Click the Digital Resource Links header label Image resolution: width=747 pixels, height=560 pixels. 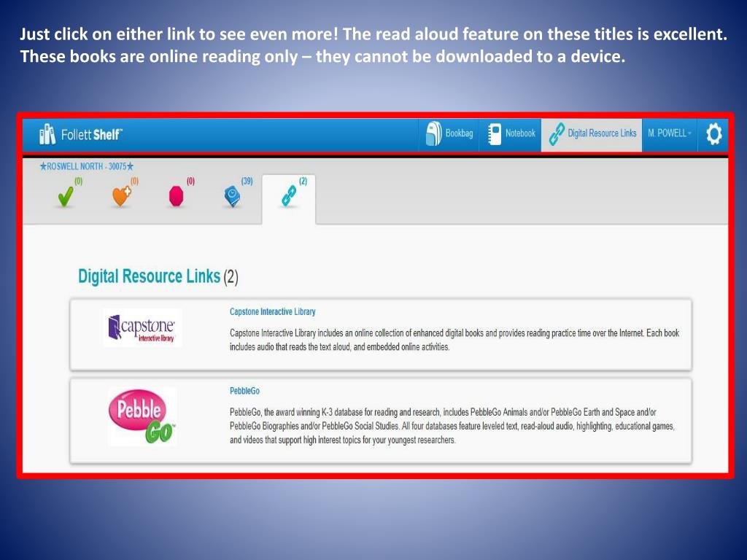pyautogui.click(x=602, y=133)
